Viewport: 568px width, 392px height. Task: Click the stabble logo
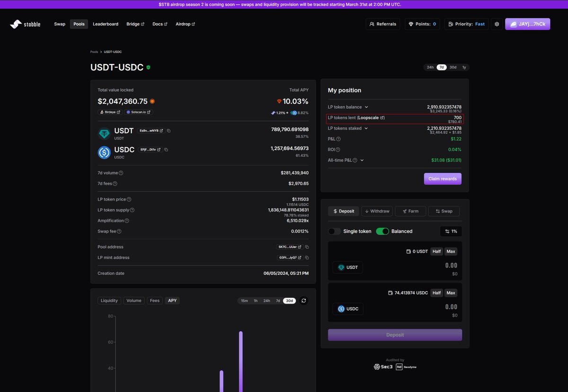pyautogui.click(x=25, y=24)
